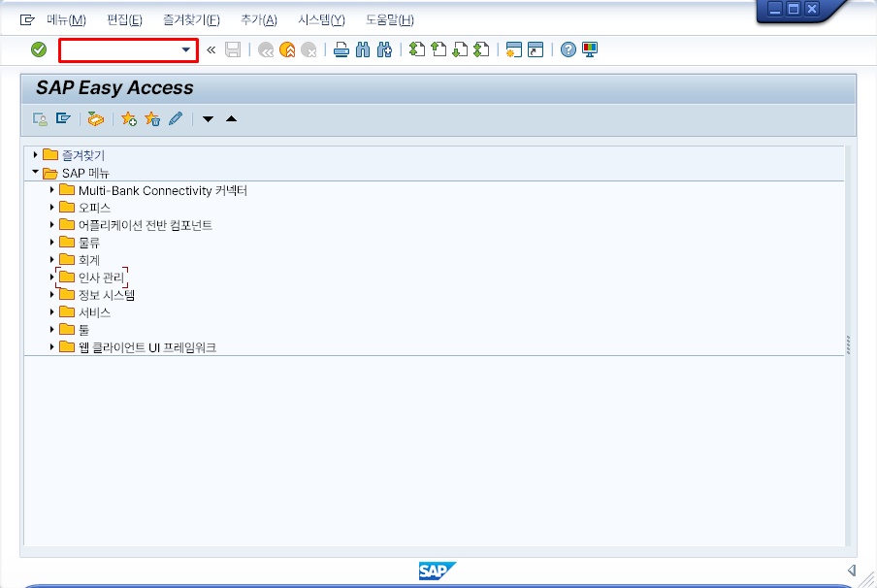877x588 pixels.
Task: Click the greyed-out Save diskette icon
Action: pyautogui.click(x=233, y=49)
